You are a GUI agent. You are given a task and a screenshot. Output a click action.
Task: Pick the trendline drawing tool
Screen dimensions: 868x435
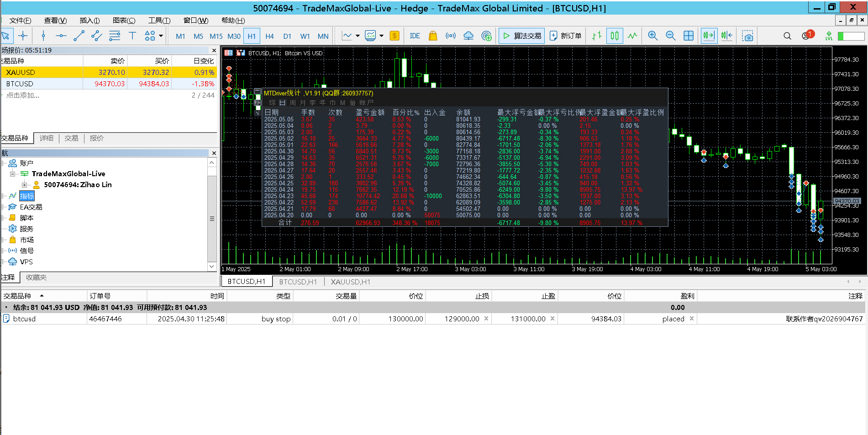coord(79,36)
